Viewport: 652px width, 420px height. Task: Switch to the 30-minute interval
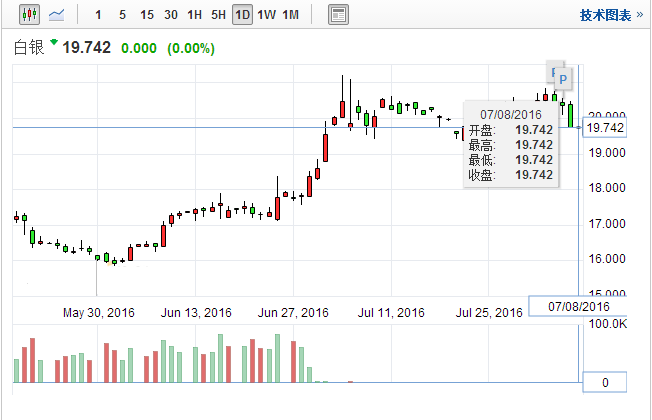point(171,15)
